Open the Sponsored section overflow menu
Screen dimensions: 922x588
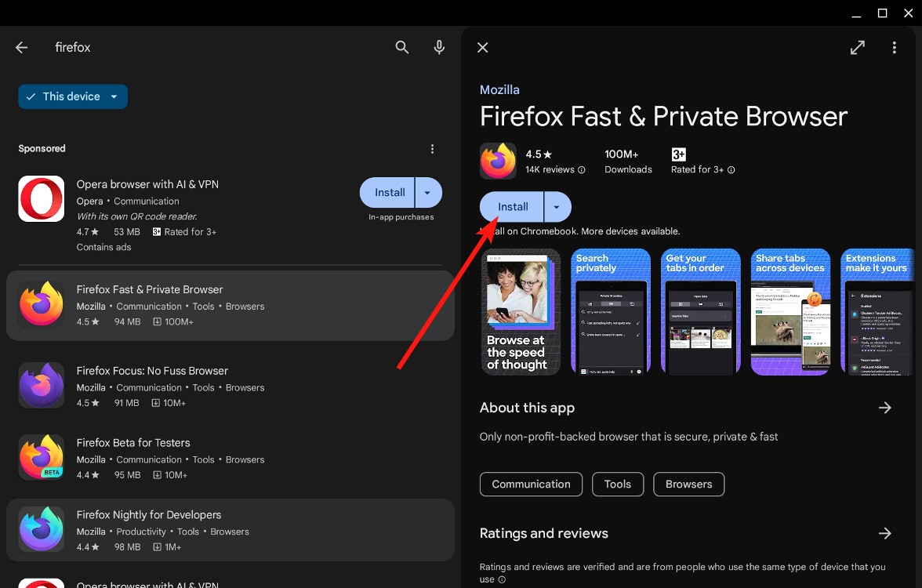click(x=432, y=148)
